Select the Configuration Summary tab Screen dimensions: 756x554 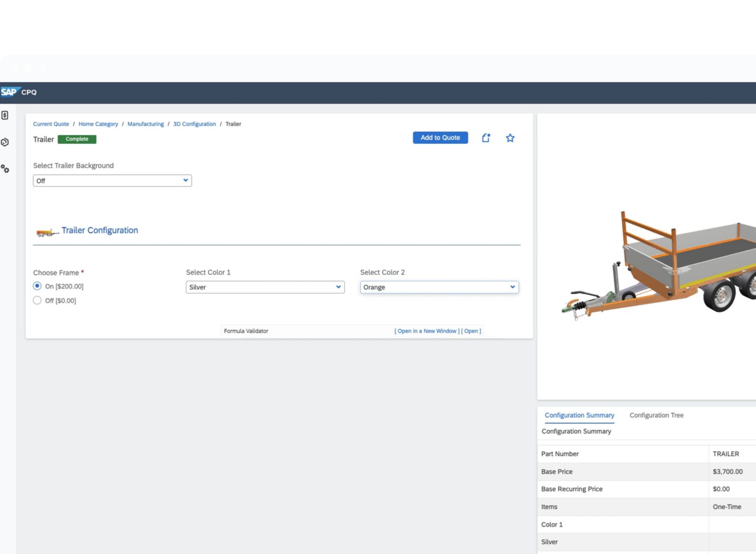click(x=579, y=415)
